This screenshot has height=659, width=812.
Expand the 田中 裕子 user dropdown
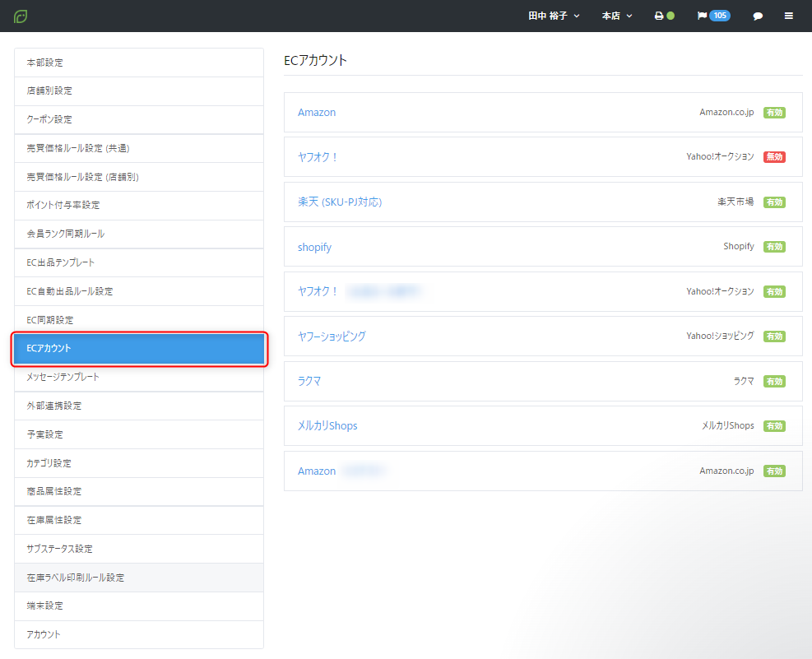point(554,16)
